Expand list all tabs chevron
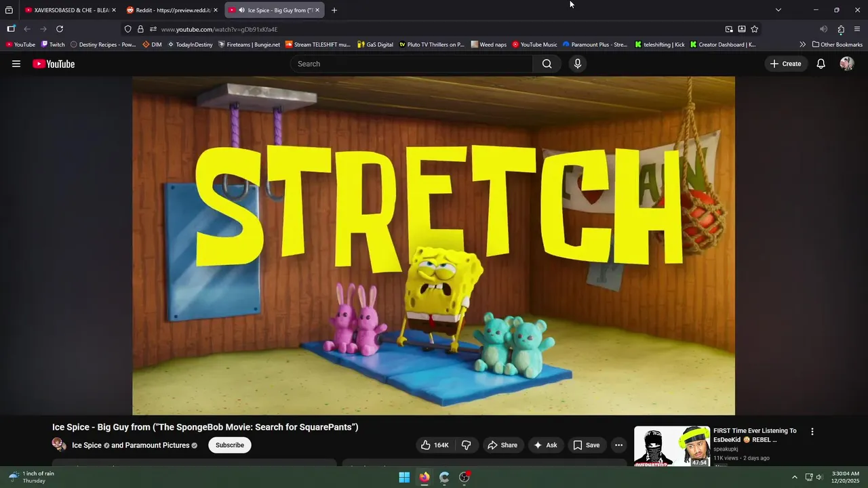This screenshot has width=868, height=488. click(778, 10)
